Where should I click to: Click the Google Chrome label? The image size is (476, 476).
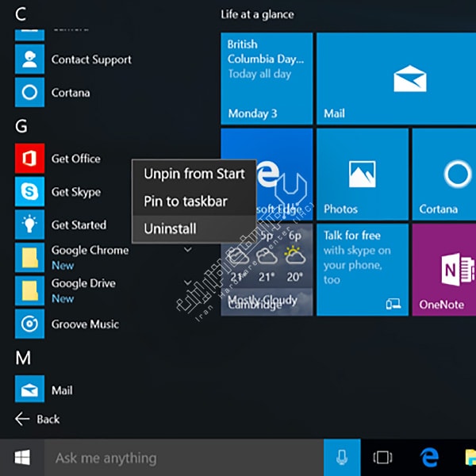[90, 251]
